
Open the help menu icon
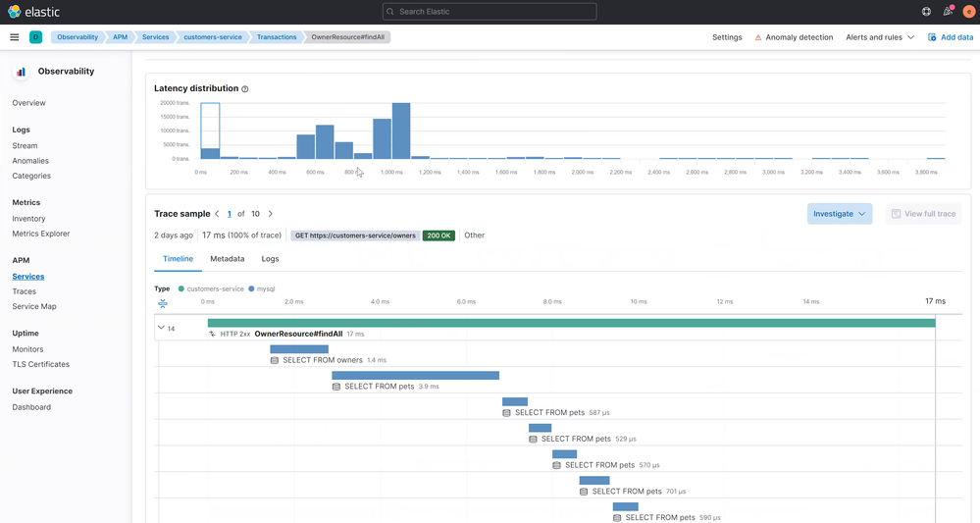[926, 11]
